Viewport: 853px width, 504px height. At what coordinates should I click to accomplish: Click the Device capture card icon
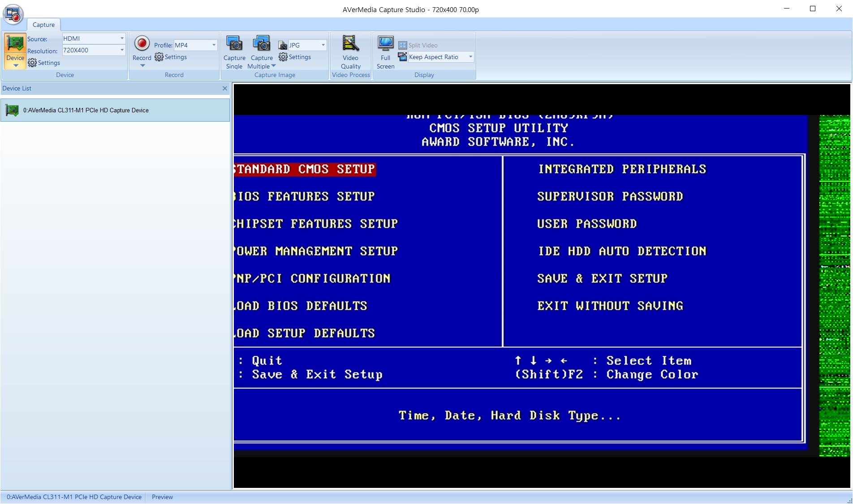click(x=15, y=44)
